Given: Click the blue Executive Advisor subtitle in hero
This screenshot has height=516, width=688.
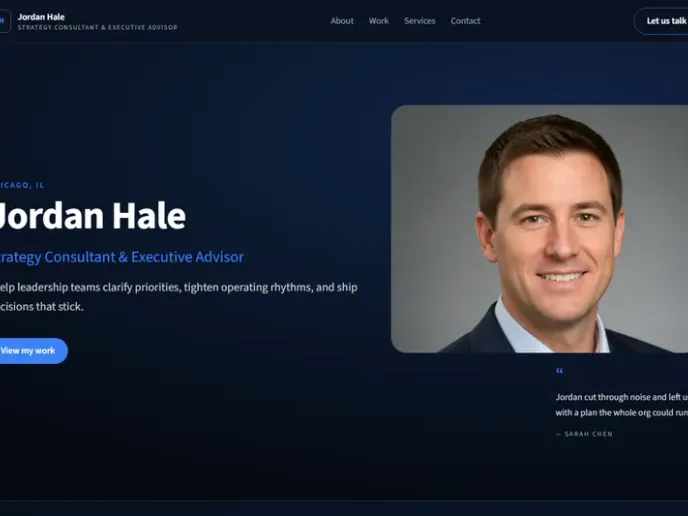Looking at the screenshot, I should point(121,257).
